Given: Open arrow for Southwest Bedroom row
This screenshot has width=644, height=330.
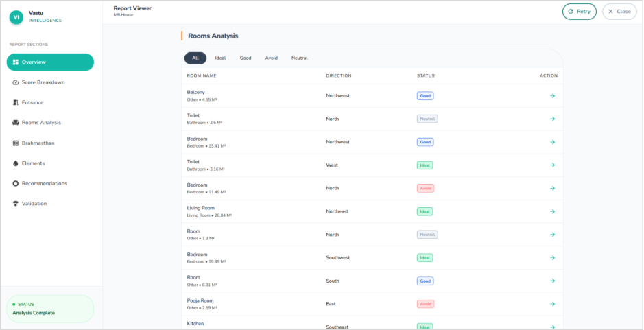Looking at the screenshot, I should point(552,258).
